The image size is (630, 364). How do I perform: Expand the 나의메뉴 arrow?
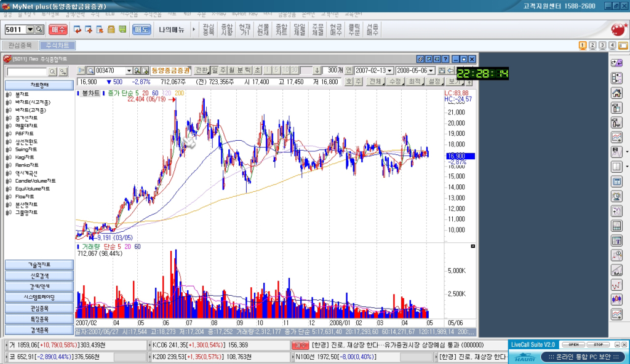coord(194,30)
